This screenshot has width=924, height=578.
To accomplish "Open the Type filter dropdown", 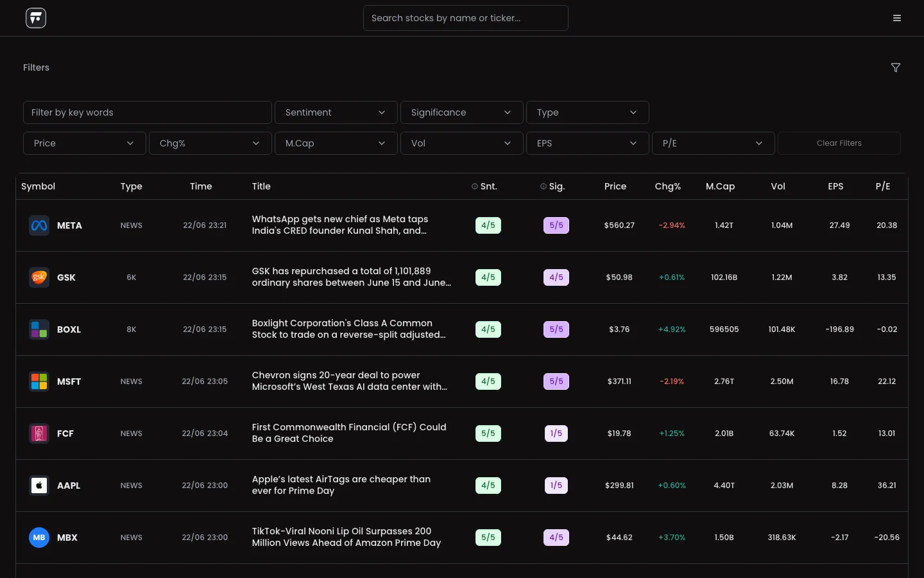I will [x=588, y=112].
